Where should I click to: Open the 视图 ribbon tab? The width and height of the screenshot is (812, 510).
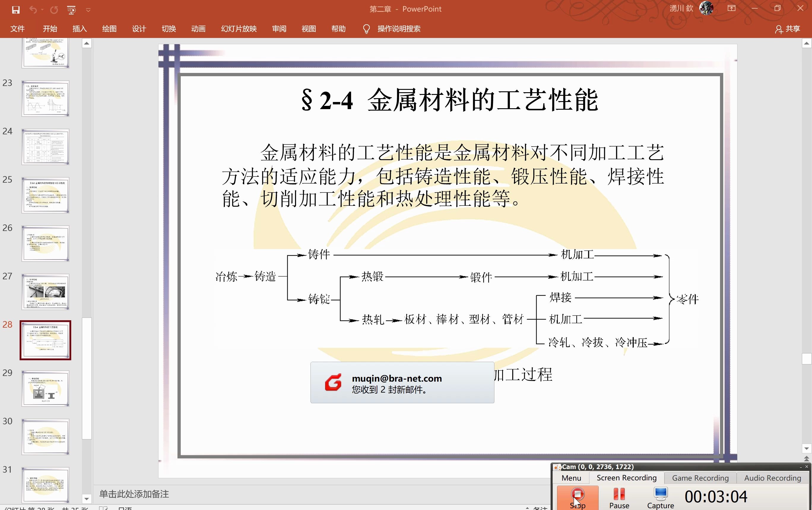[309, 29]
